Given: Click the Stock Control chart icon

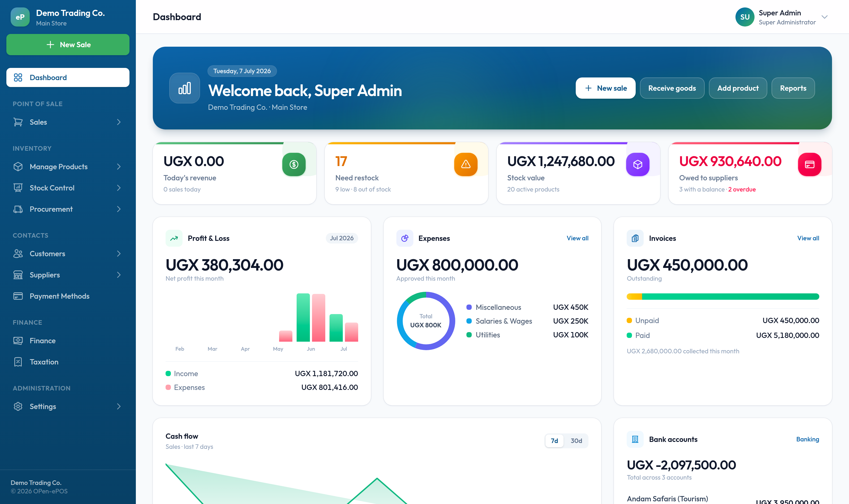Looking at the screenshot, I should [x=18, y=188].
